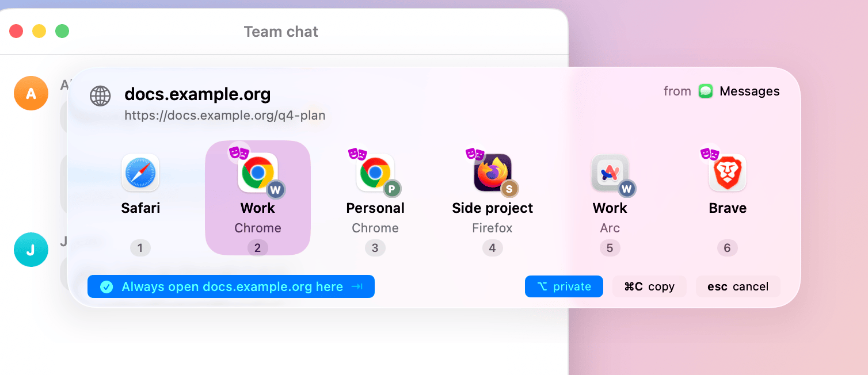This screenshot has height=375, width=868.
Task: Click the Brave label text
Action: coord(728,208)
